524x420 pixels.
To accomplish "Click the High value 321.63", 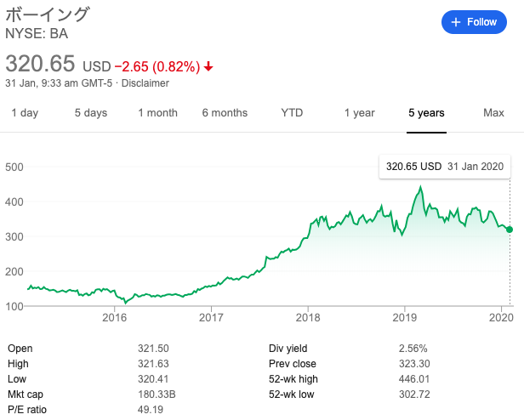I will pos(153,364).
